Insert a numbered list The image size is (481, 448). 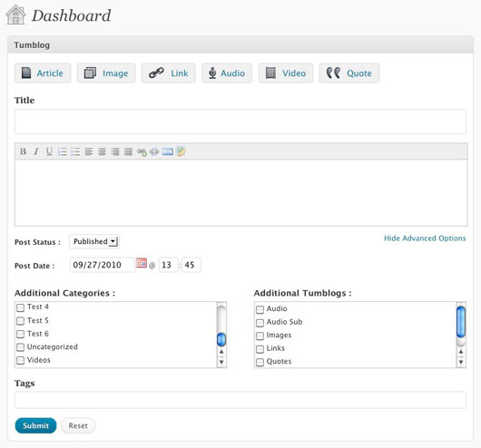point(63,151)
